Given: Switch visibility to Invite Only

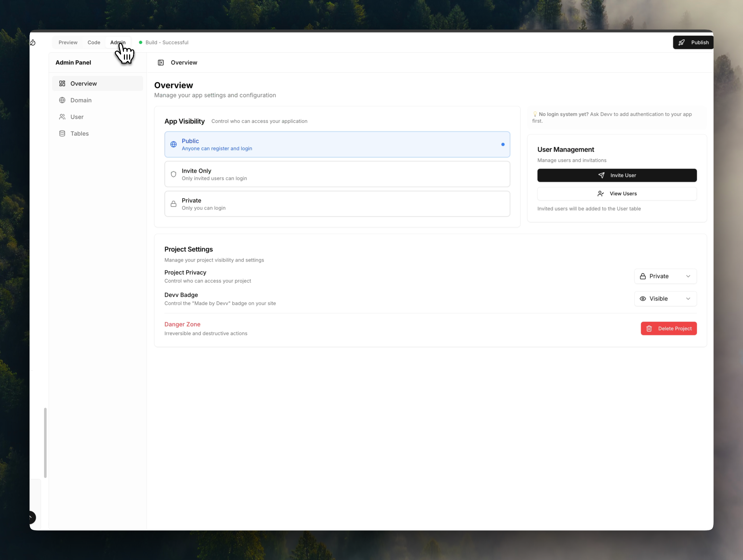Looking at the screenshot, I should [x=337, y=174].
